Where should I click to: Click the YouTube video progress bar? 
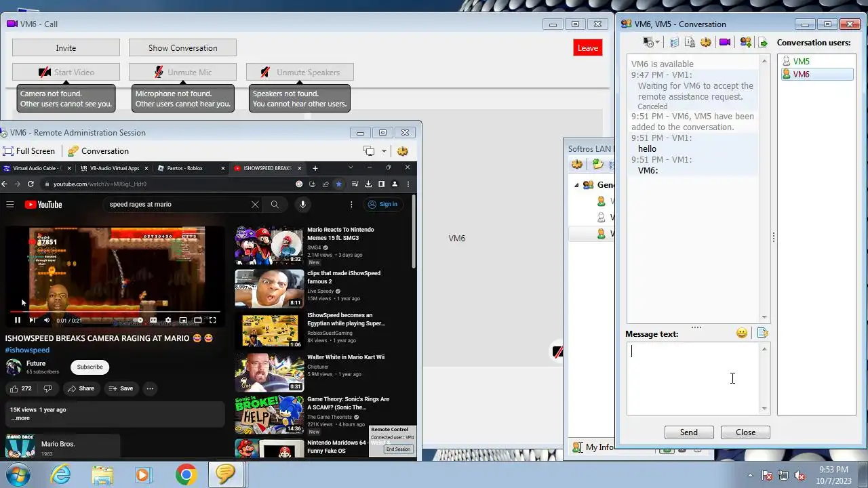pyautogui.click(x=115, y=312)
